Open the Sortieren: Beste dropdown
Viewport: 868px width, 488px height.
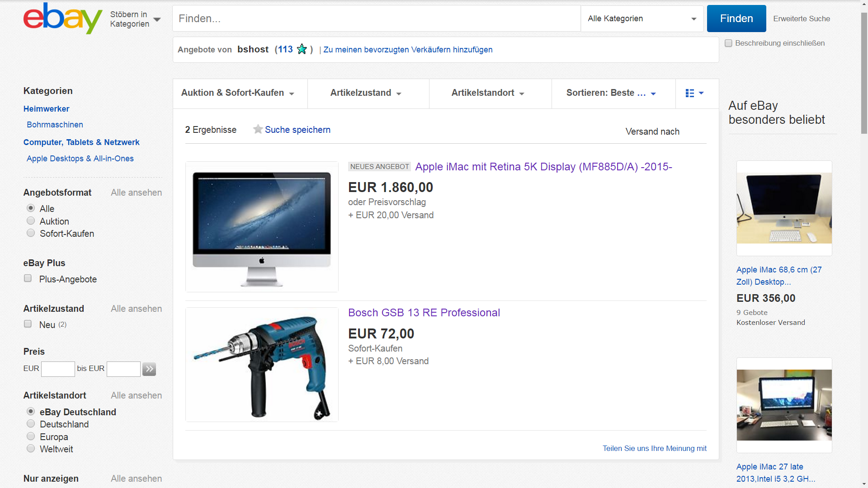[x=611, y=93]
